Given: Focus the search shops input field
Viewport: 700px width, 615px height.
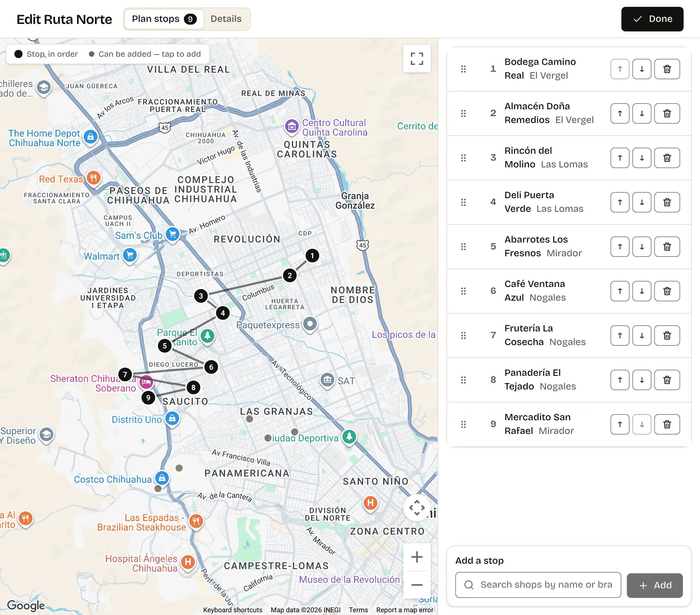Looking at the screenshot, I should [538, 585].
